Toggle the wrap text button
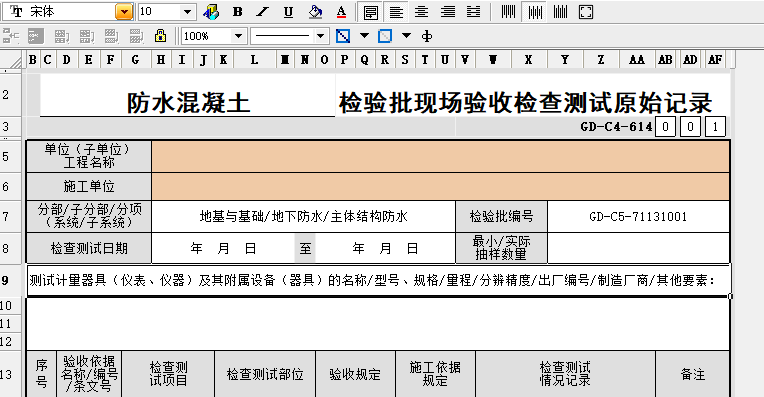Viewport: 764px width, 397px height. [x=370, y=12]
